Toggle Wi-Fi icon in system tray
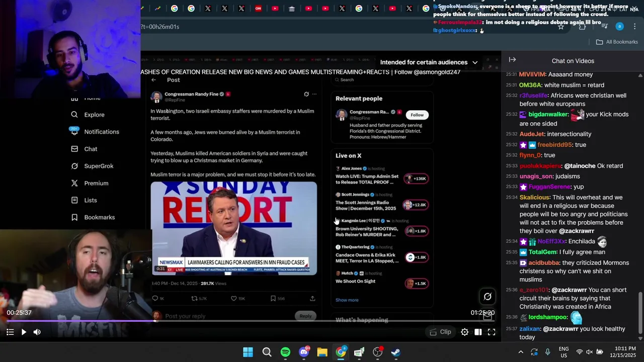Image resolution: width=644 pixels, height=362 pixels. point(580,352)
